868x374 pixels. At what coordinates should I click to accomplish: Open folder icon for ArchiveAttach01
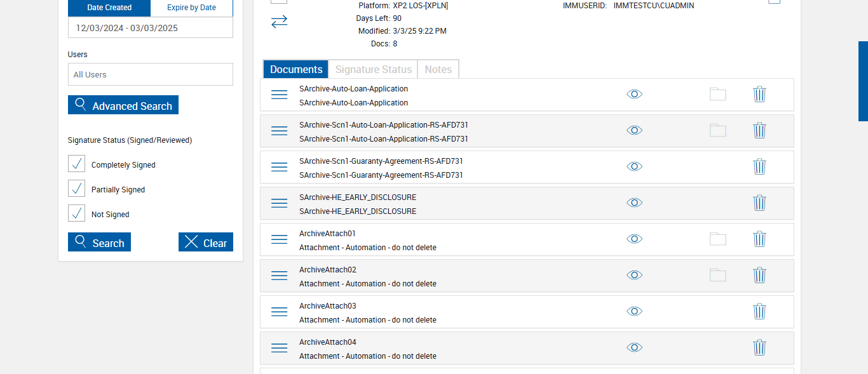(x=718, y=239)
